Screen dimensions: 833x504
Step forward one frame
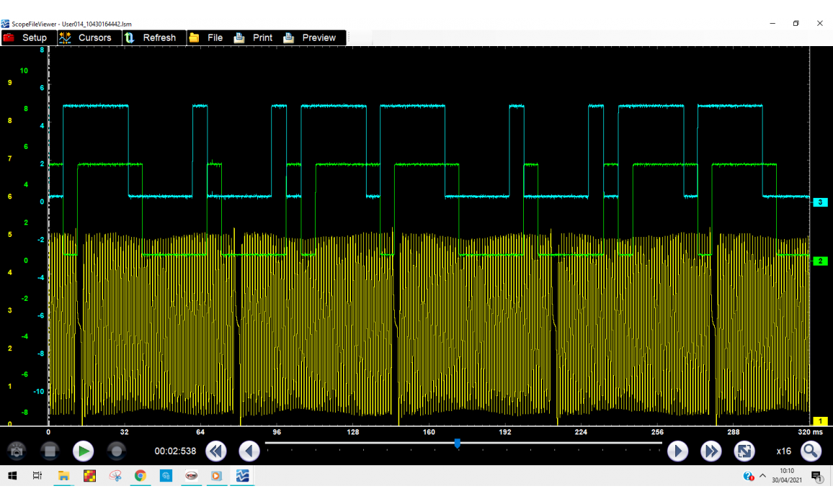pos(677,451)
